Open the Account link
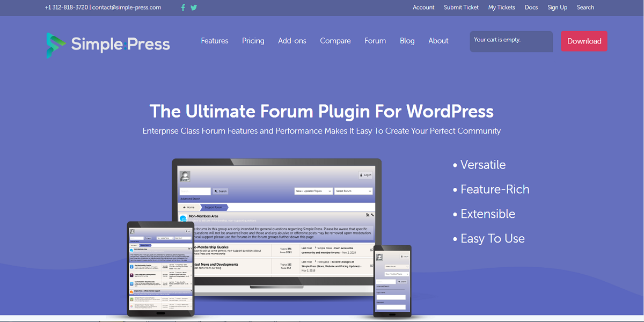The width and height of the screenshot is (644, 322). tap(423, 8)
